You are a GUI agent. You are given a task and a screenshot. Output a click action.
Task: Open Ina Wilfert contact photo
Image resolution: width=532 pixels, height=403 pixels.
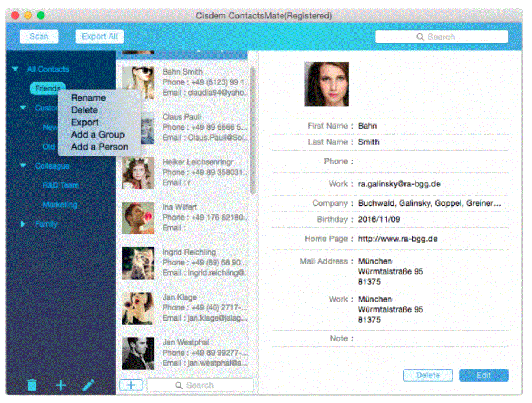[x=138, y=218]
